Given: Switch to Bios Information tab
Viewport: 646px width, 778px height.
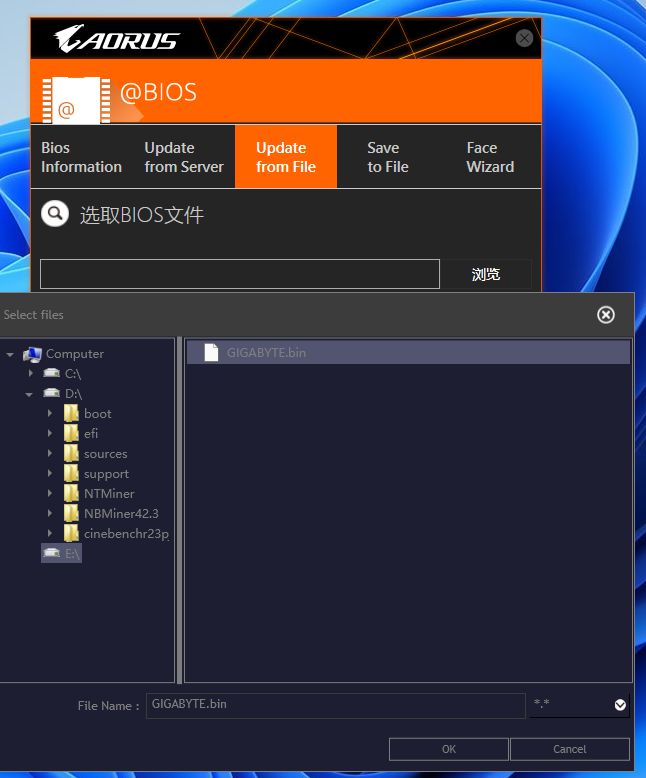Looking at the screenshot, I should point(81,157).
